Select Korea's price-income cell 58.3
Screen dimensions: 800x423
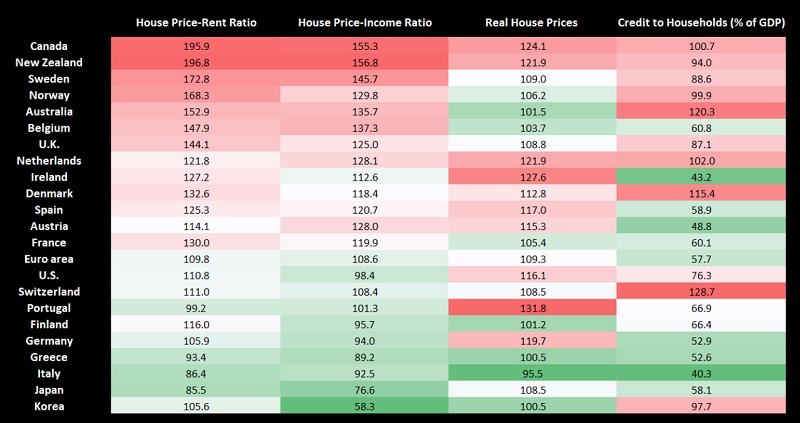coord(364,406)
